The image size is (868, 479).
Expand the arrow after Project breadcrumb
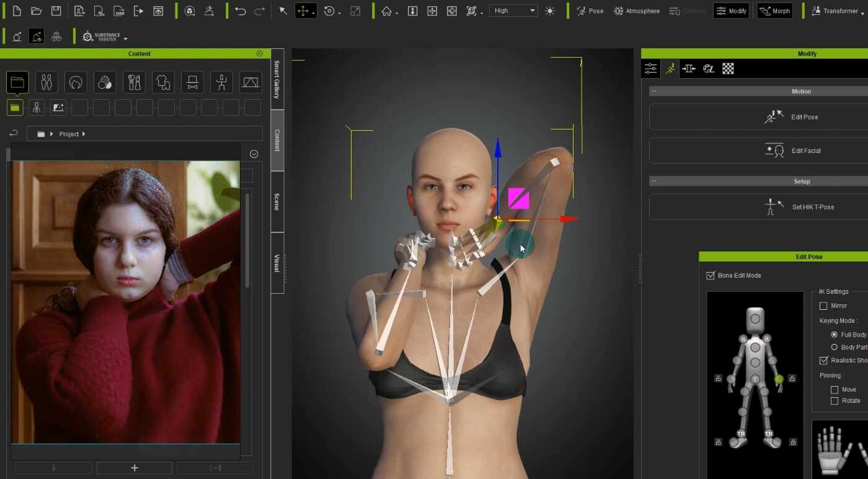pos(84,134)
